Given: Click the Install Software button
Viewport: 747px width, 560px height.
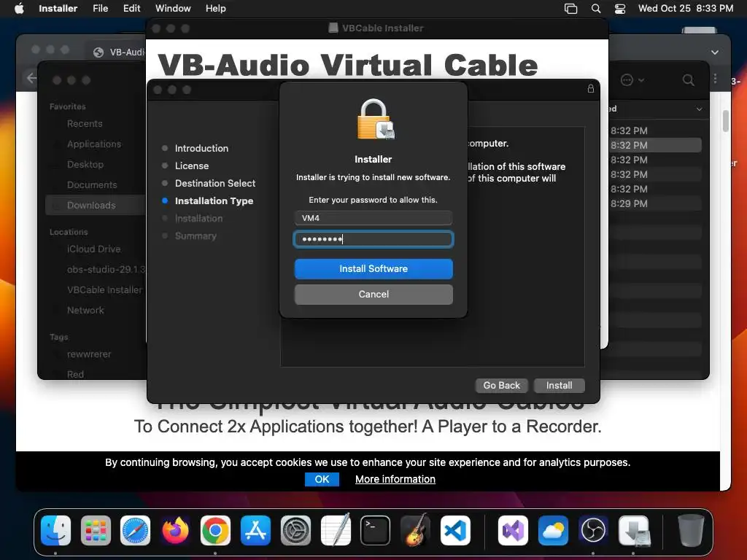Looking at the screenshot, I should (373, 268).
